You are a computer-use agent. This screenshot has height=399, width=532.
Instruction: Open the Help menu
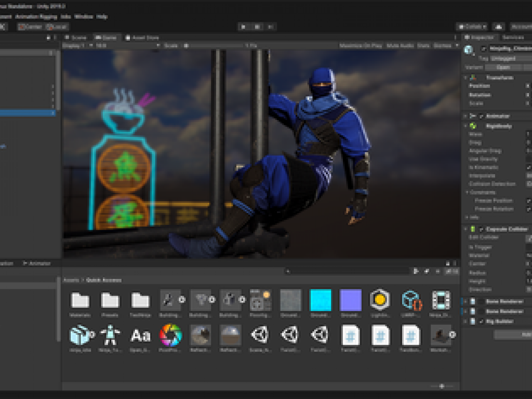(102, 16)
